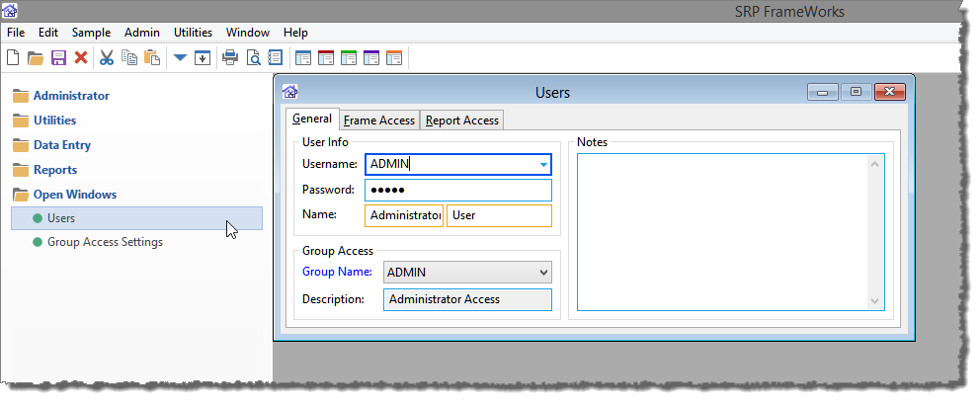The height and width of the screenshot is (402, 980).
Task: Minimize the Users window
Action: (x=823, y=93)
